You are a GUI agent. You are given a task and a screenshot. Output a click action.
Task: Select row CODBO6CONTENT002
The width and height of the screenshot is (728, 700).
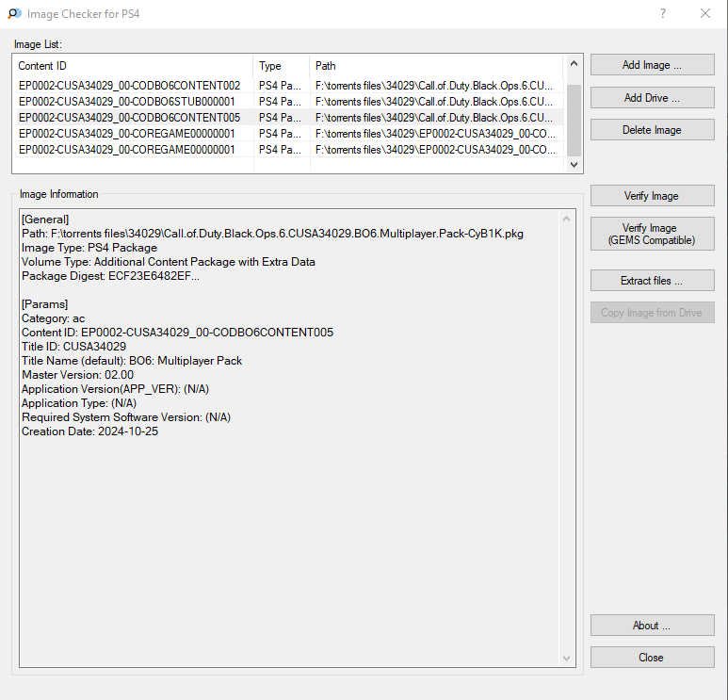(x=288, y=86)
